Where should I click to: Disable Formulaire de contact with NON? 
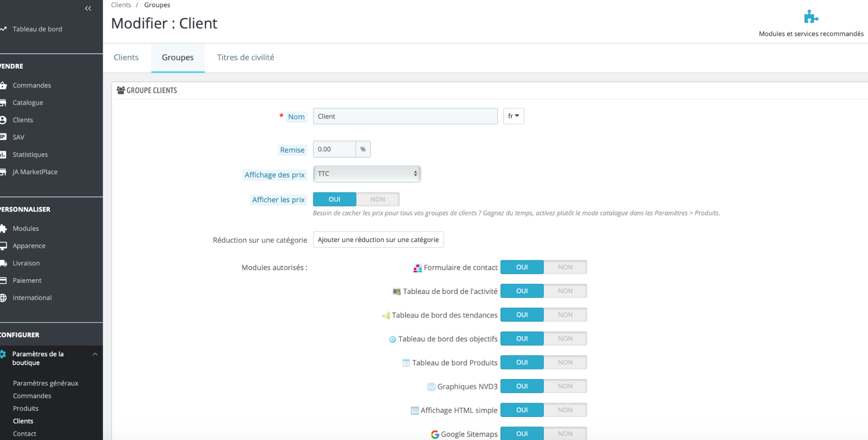(x=565, y=267)
